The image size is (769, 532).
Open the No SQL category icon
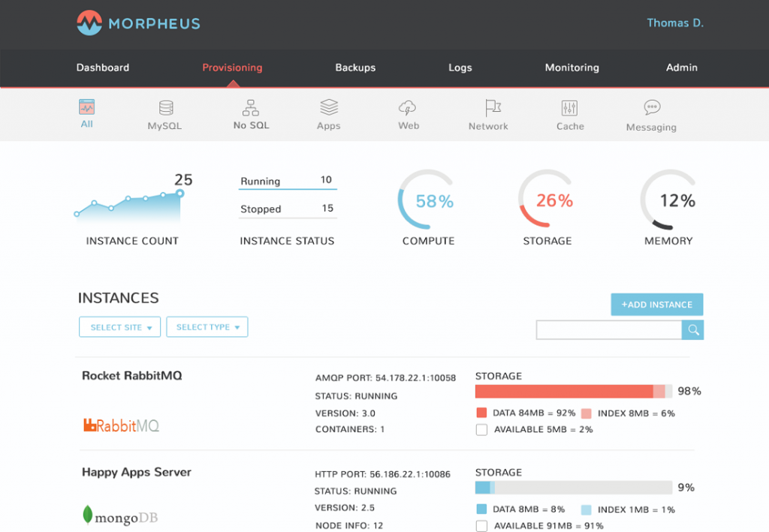250,107
